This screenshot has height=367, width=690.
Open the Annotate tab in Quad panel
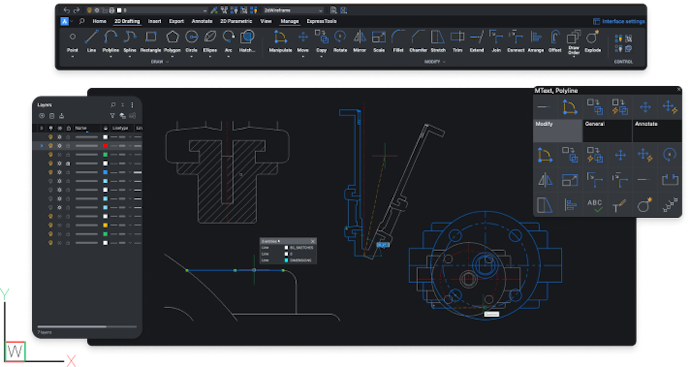pyautogui.click(x=657, y=131)
